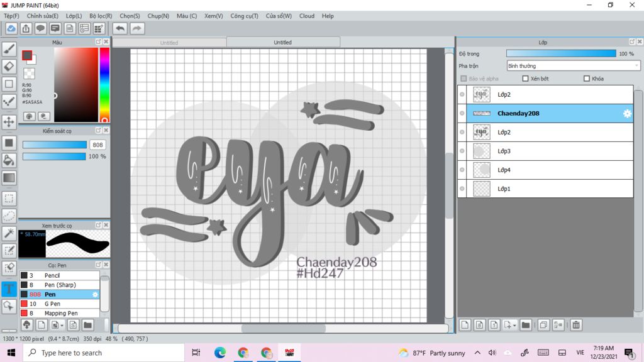This screenshot has height=362, width=644.
Task: Tick the Khóa lock checkbox
Action: [587, 79]
